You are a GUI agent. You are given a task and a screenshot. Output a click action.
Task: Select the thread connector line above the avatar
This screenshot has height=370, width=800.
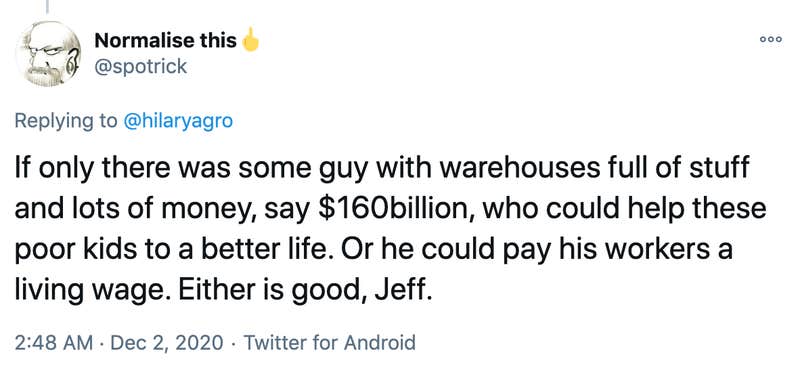click(47, 7)
